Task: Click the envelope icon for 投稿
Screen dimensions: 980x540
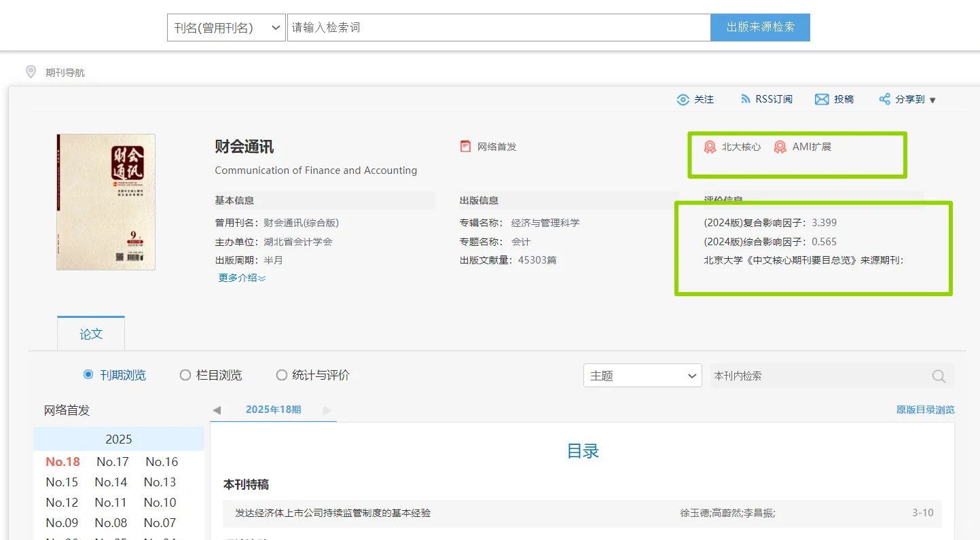Action: point(822,99)
